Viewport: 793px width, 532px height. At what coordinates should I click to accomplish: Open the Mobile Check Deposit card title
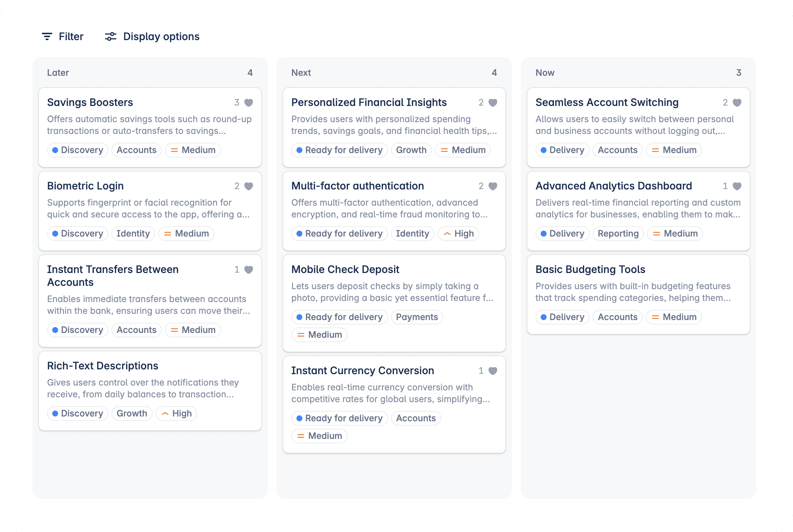pos(345,270)
